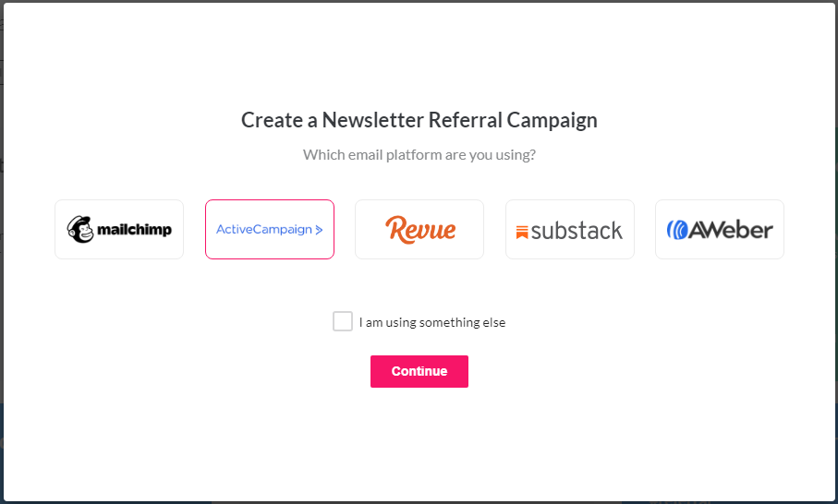Click the black mailchimp wordmark text
Image resolution: width=838 pixels, height=504 pixels.
[134, 230]
